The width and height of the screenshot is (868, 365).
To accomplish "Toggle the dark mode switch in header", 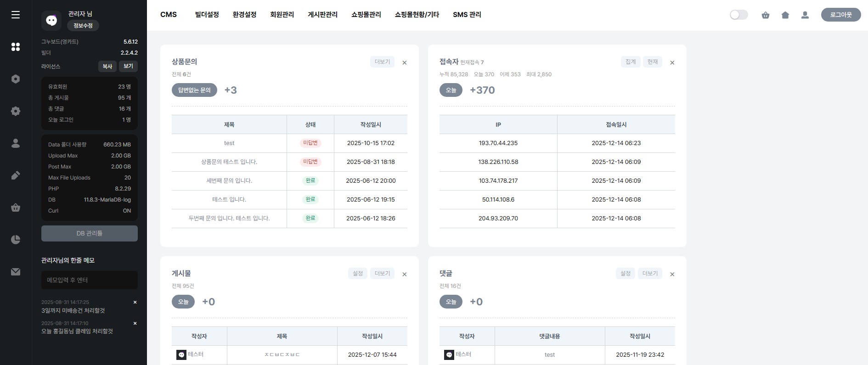I will click(738, 15).
